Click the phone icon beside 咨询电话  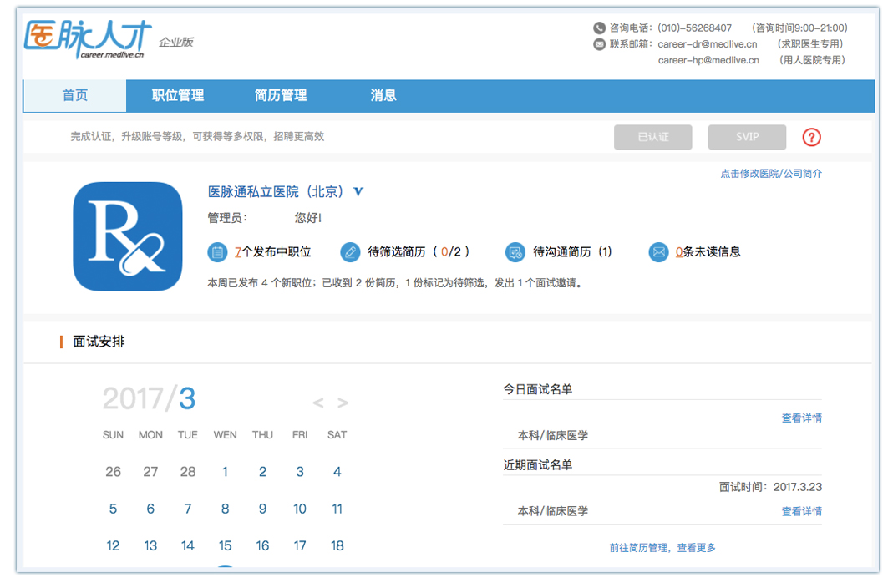pos(599,28)
